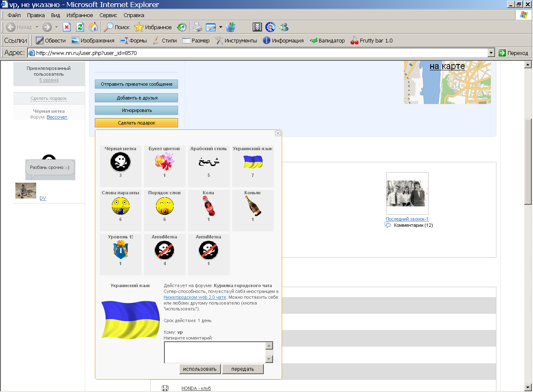The height and width of the screenshot is (392, 533).
Task: Open the Файл menu
Action: (14, 15)
